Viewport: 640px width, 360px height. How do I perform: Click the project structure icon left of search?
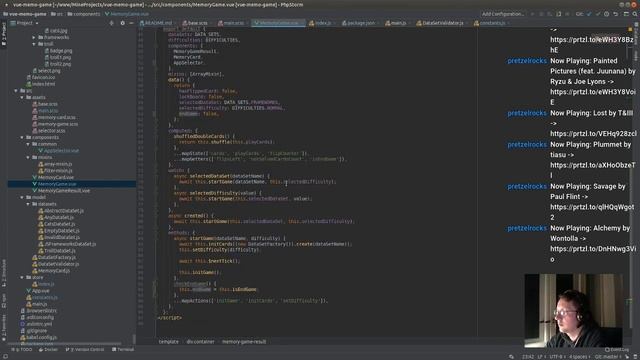pos(626,14)
